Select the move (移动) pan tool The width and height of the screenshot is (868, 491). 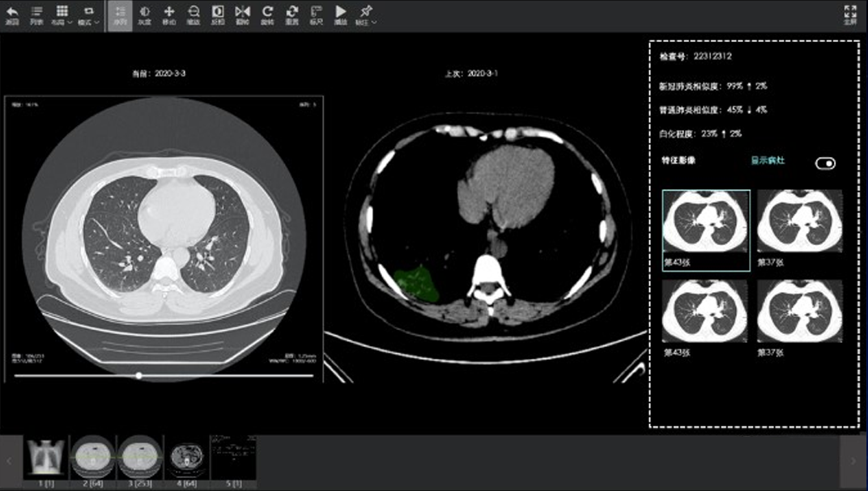(169, 15)
